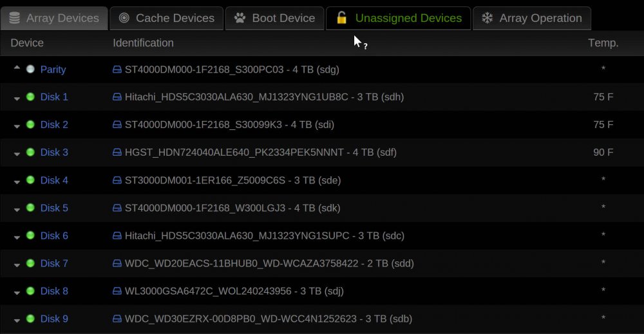Click the spin-down arrow beside Disk 3
Screen dimensions: 644x334
pos(17,154)
